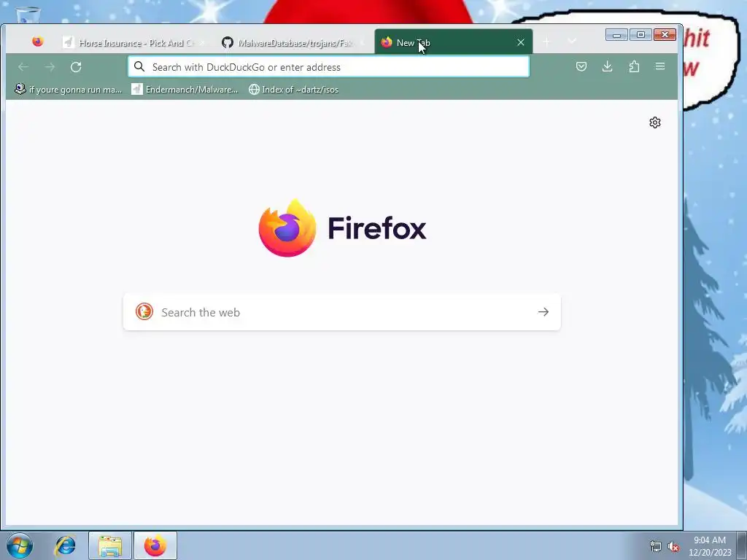747x560 pixels.
Task: Open network status tray icon
Action: (656, 546)
